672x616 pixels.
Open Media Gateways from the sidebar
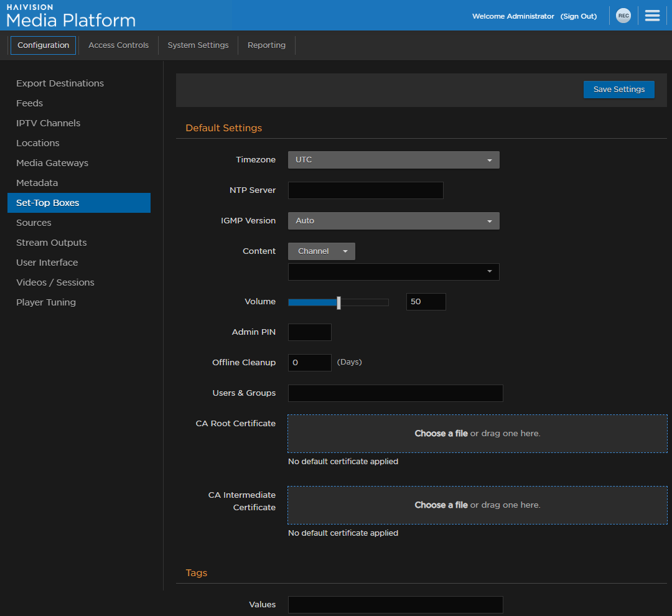(52, 163)
